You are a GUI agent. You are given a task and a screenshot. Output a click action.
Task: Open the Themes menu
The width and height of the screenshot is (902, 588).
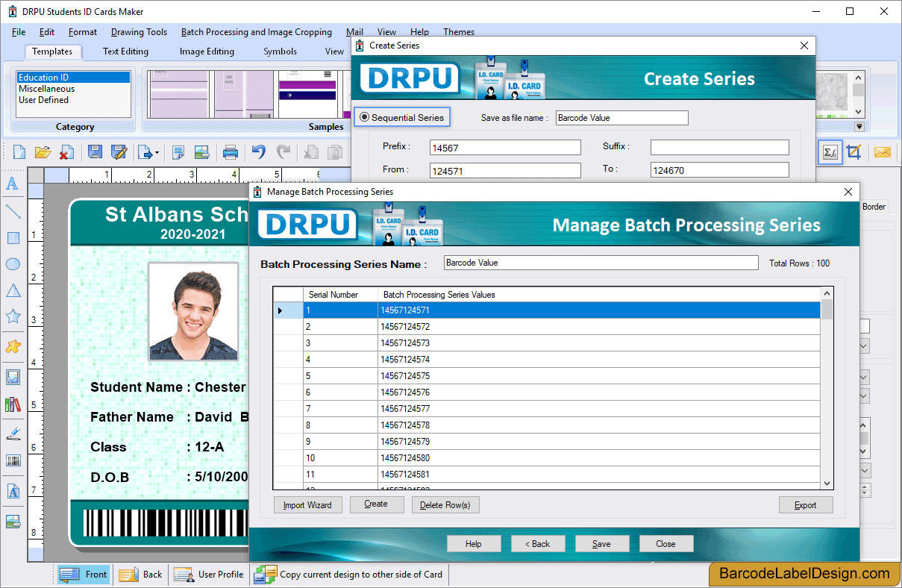coord(459,32)
